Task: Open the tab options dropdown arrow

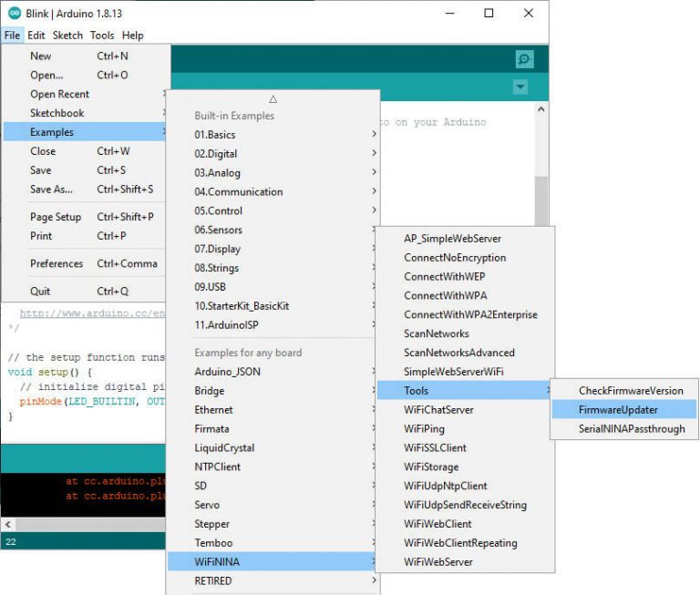Action: click(x=520, y=87)
